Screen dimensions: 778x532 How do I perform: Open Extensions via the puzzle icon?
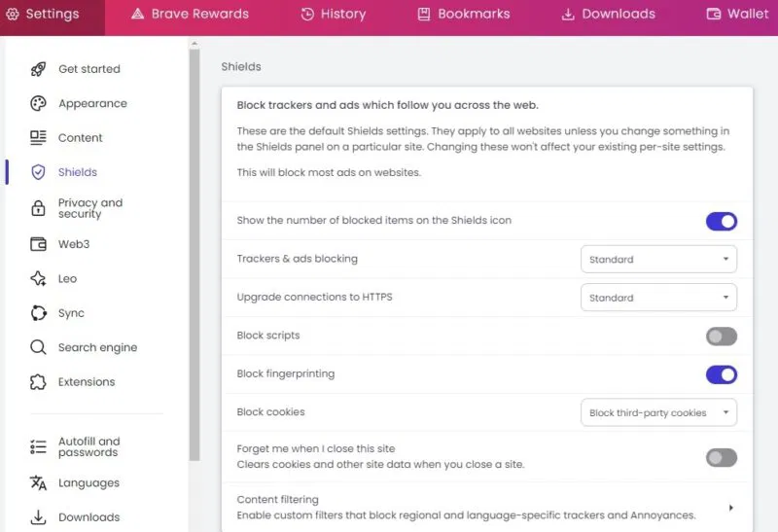(38, 381)
